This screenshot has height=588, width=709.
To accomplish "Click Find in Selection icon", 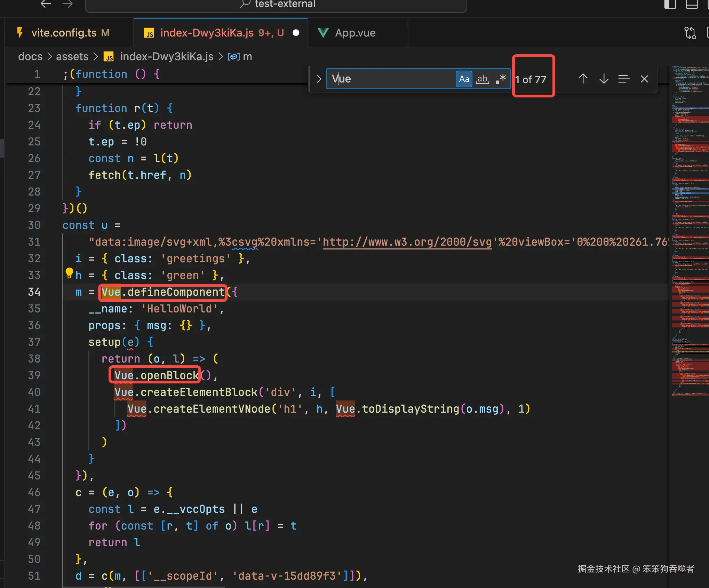I will coord(624,79).
